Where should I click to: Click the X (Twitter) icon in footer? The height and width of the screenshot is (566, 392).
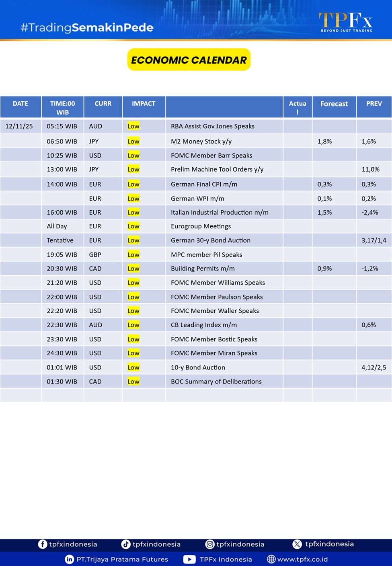pyautogui.click(x=297, y=544)
